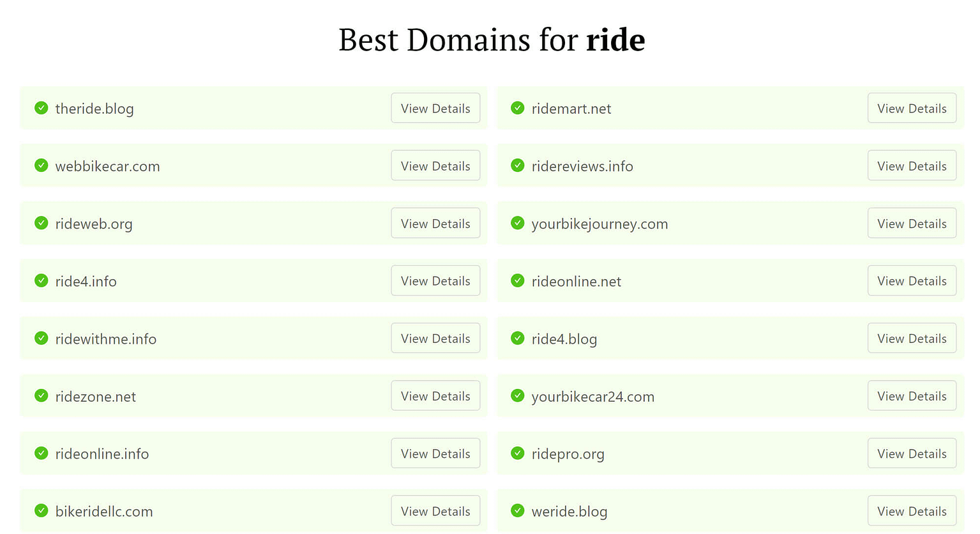
Task: Open details for ridepro.org
Action: tap(912, 453)
